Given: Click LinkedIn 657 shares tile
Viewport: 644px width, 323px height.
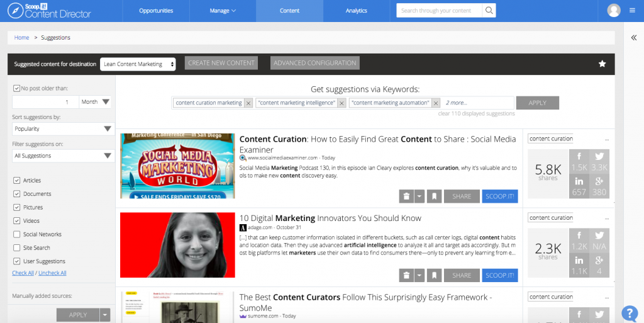Looking at the screenshot, I should [x=579, y=186].
